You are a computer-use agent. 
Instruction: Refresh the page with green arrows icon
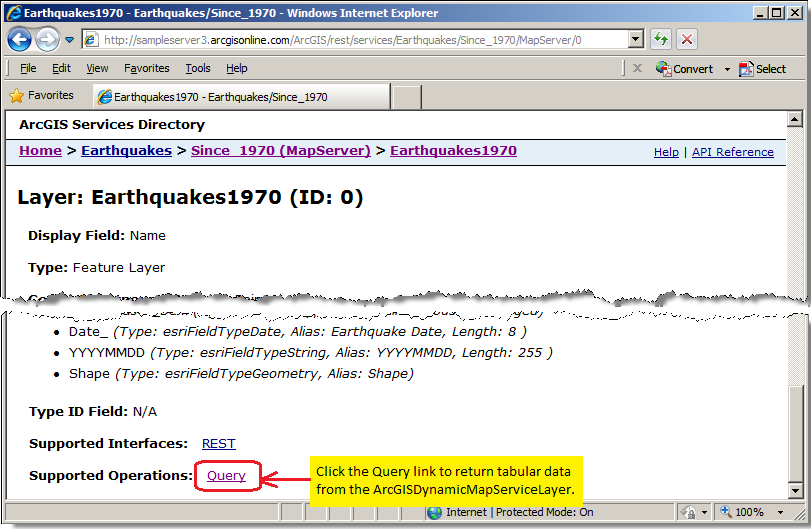(x=661, y=39)
